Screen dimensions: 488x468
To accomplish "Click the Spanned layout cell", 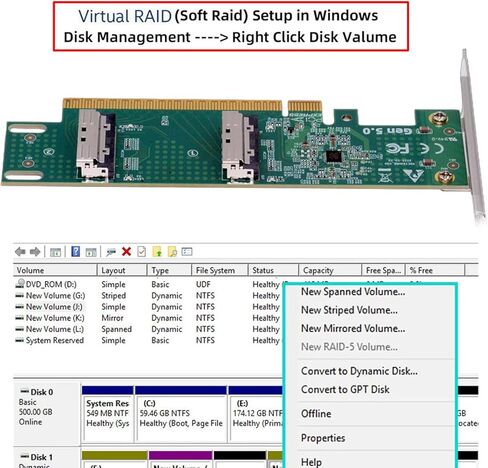I will click(117, 329).
